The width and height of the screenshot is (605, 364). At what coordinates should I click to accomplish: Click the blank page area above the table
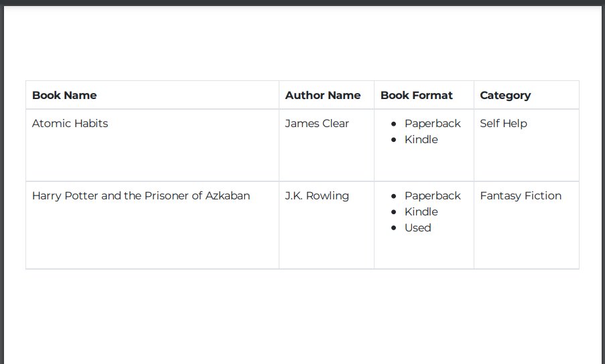303,43
